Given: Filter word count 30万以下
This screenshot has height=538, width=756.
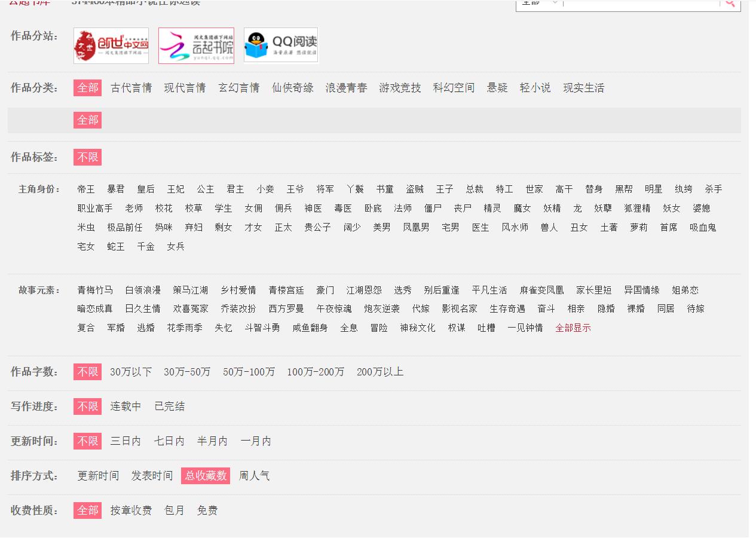Looking at the screenshot, I should 131,372.
